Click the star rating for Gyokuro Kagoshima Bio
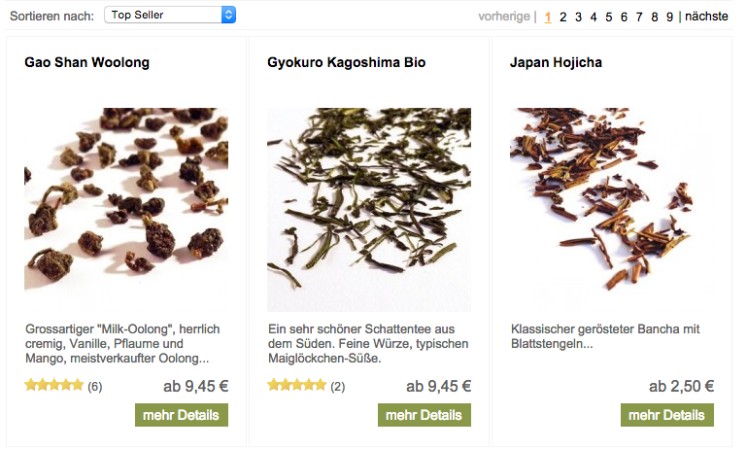The width and height of the screenshot is (747, 449). point(297,385)
